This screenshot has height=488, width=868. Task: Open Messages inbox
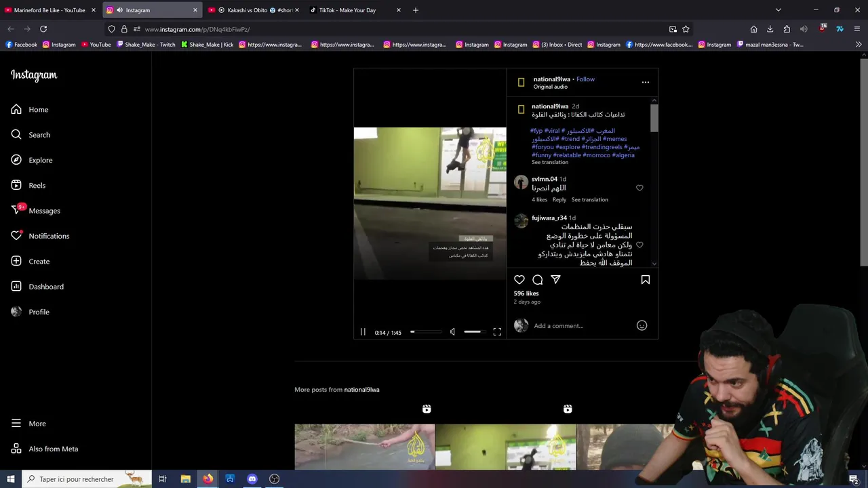[35, 211]
